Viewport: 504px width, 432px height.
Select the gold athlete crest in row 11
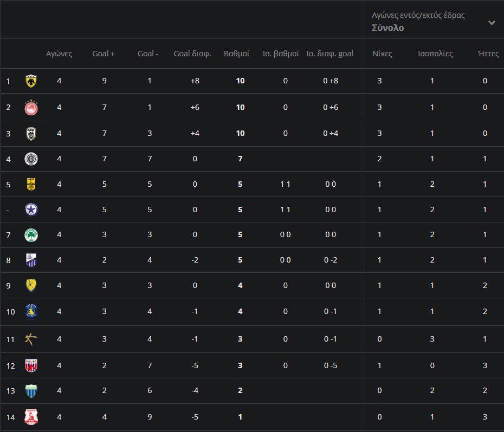(31, 339)
